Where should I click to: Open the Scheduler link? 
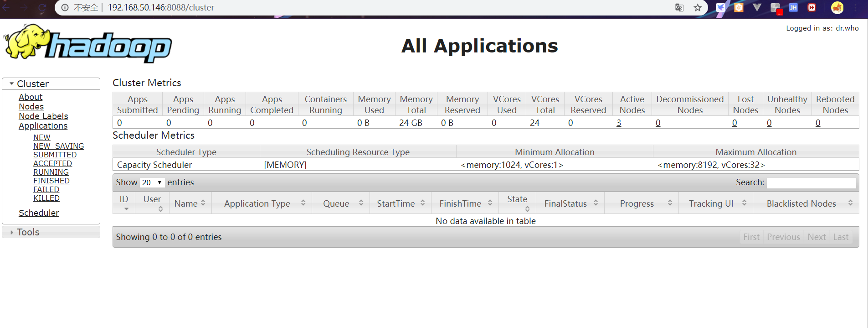[x=39, y=213]
